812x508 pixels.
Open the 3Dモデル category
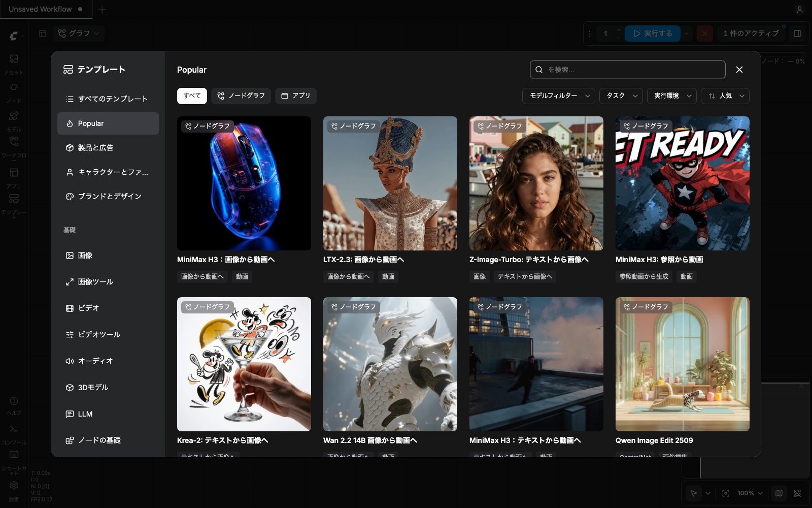108,388
